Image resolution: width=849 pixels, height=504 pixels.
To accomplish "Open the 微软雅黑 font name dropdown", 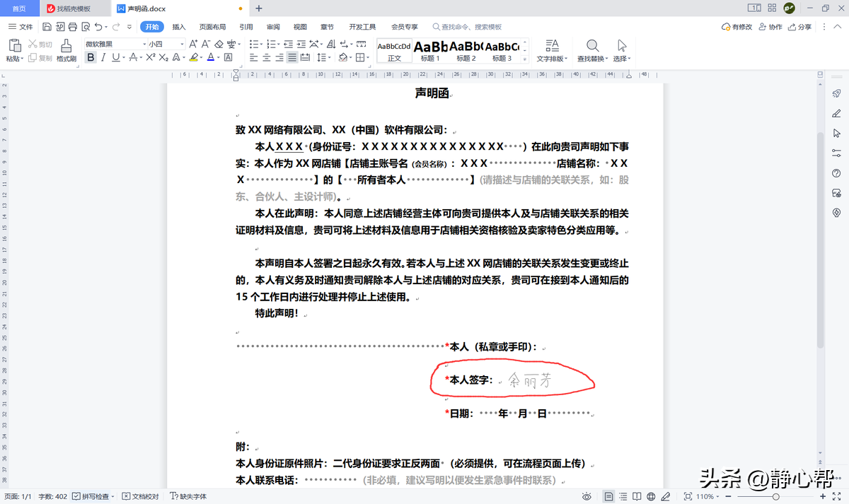I will click(x=144, y=44).
